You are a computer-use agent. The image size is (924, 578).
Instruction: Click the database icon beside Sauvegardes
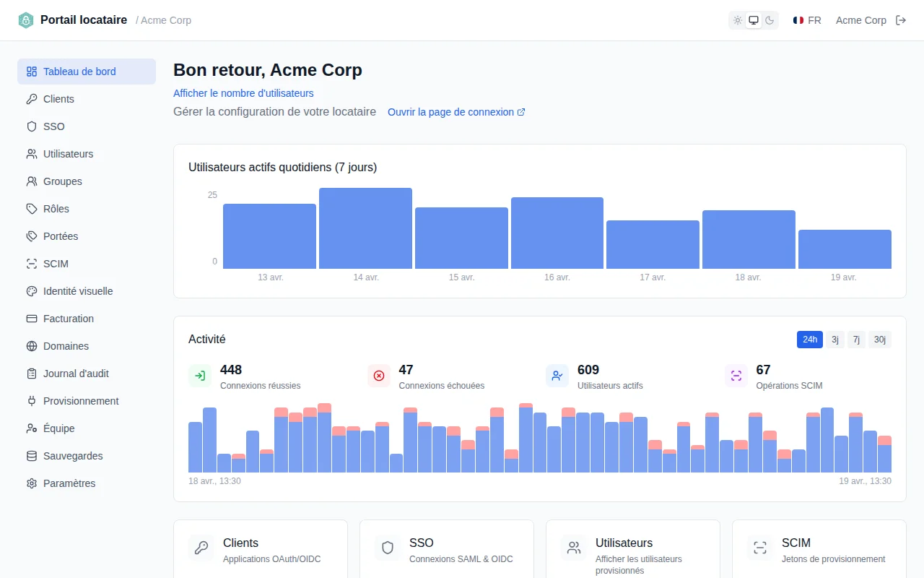pyautogui.click(x=32, y=456)
